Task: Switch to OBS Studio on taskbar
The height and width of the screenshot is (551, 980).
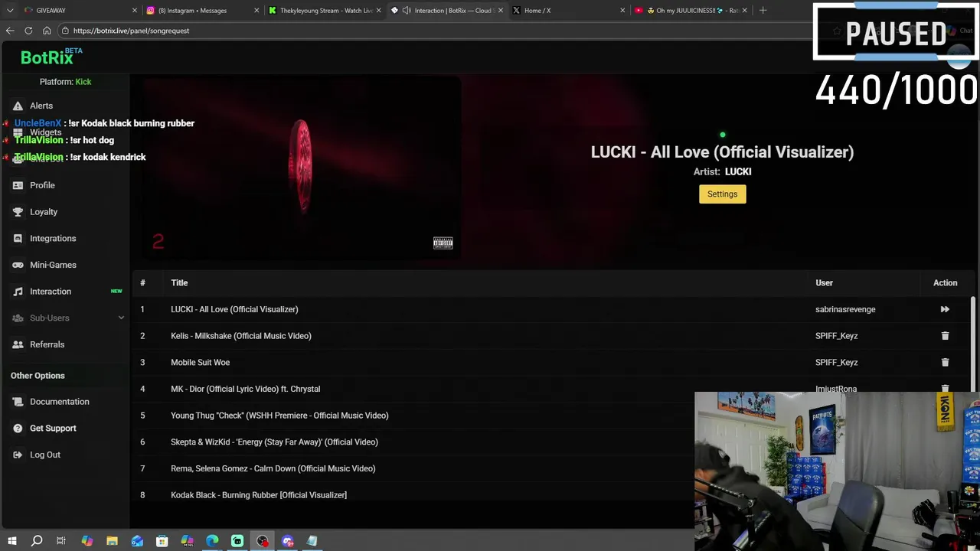Action: coord(263,541)
